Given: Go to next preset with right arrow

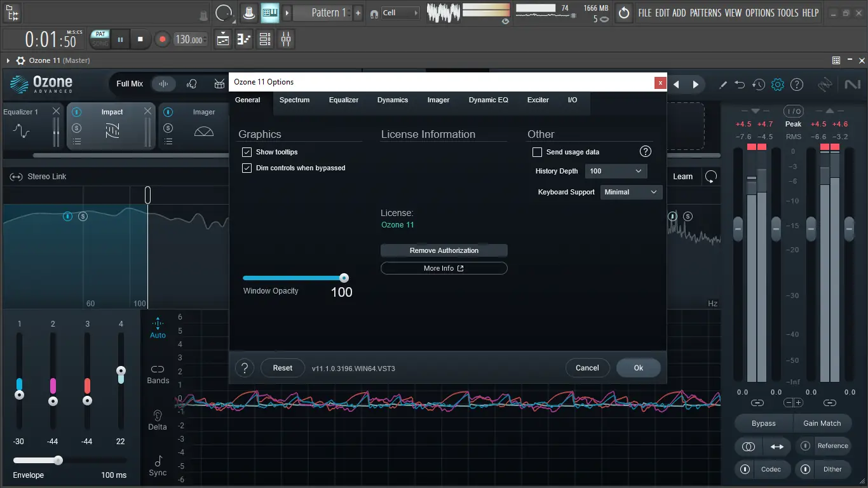Looking at the screenshot, I should tap(696, 85).
